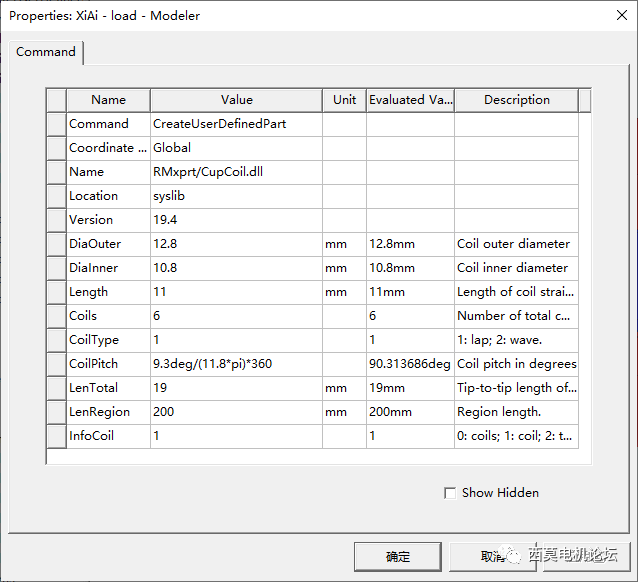Click the Evaluated Value column header
Image resolution: width=638 pixels, height=582 pixels.
410,100
